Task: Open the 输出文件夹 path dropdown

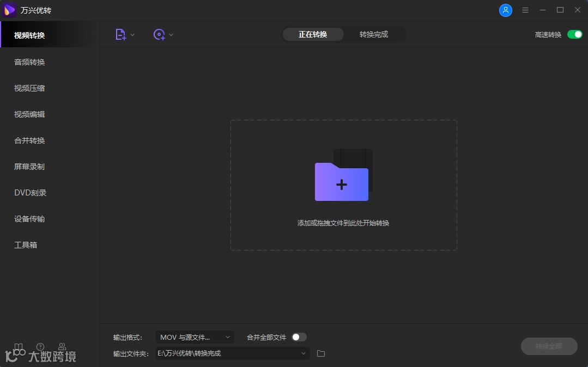Action: (x=232, y=353)
